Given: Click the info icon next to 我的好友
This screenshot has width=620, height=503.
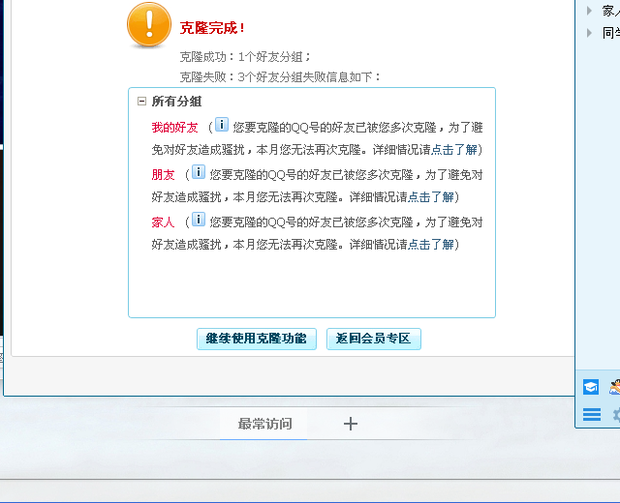Looking at the screenshot, I should [222, 124].
